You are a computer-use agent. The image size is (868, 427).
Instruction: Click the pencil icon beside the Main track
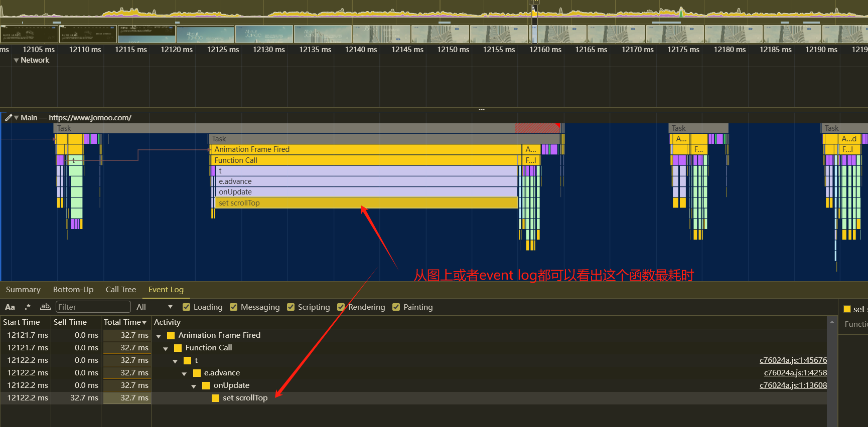(9, 118)
